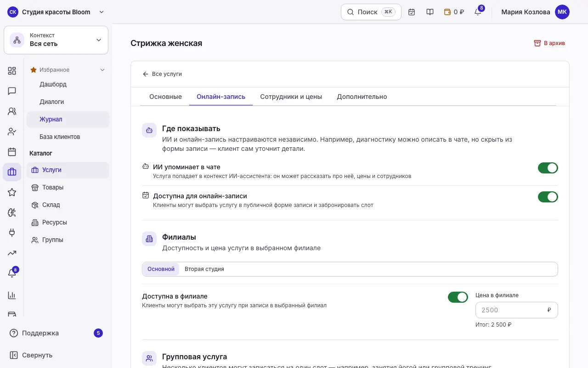Open 'Ресурсы' in the catalog menu
Viewport: 588px width, 368px height.
tap(68, 222)
